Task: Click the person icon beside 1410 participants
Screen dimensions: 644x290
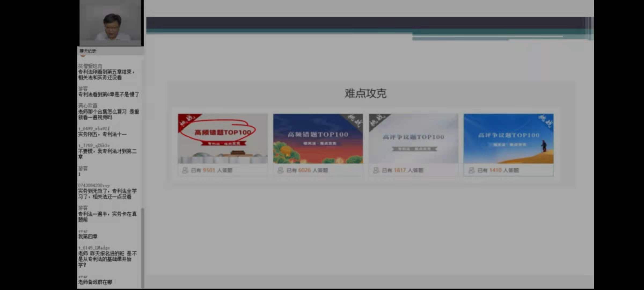Action: point(471,170)
